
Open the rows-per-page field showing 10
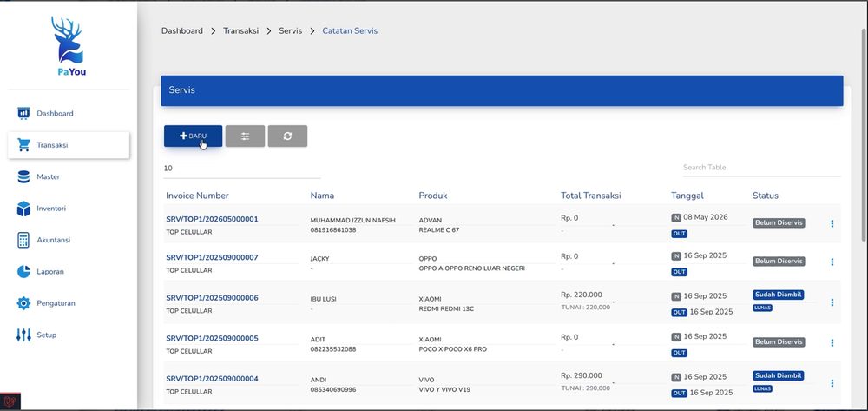tap(242, 169)
